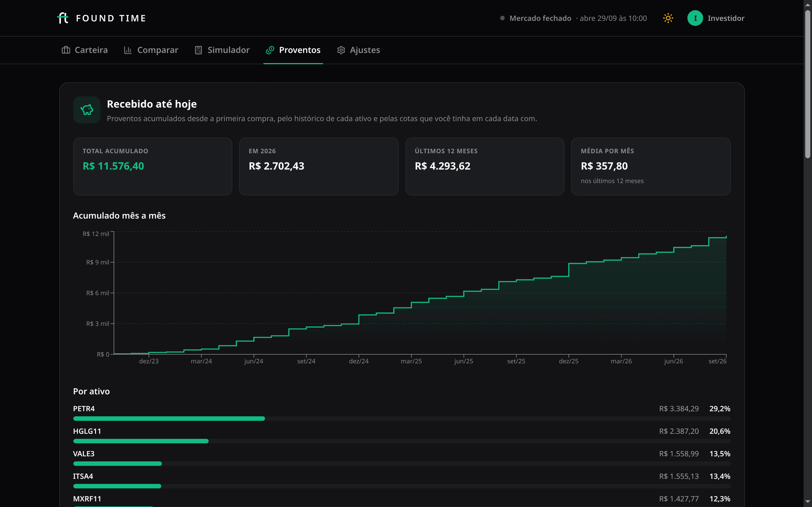Toggle light theme with the sun icon
The height and width of the screenshot is (507, 812).
click(x=668, y=18)
